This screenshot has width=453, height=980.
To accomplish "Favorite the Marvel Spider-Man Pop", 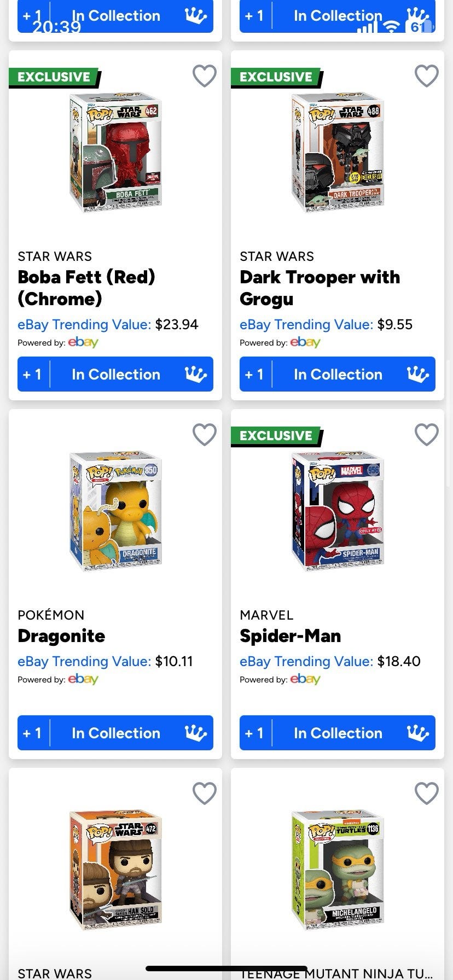I will [427, 435].
